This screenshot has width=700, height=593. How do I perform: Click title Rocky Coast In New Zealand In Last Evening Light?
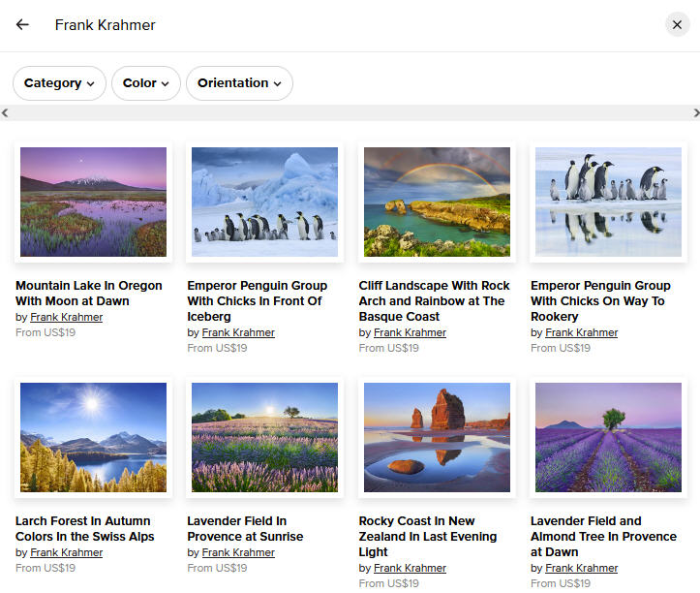[428, 536]
